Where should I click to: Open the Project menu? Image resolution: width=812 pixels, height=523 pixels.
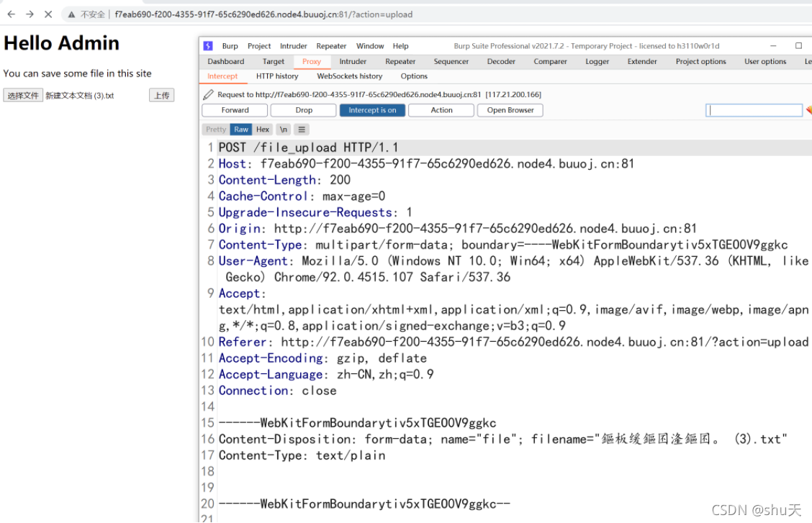[259, 46]
